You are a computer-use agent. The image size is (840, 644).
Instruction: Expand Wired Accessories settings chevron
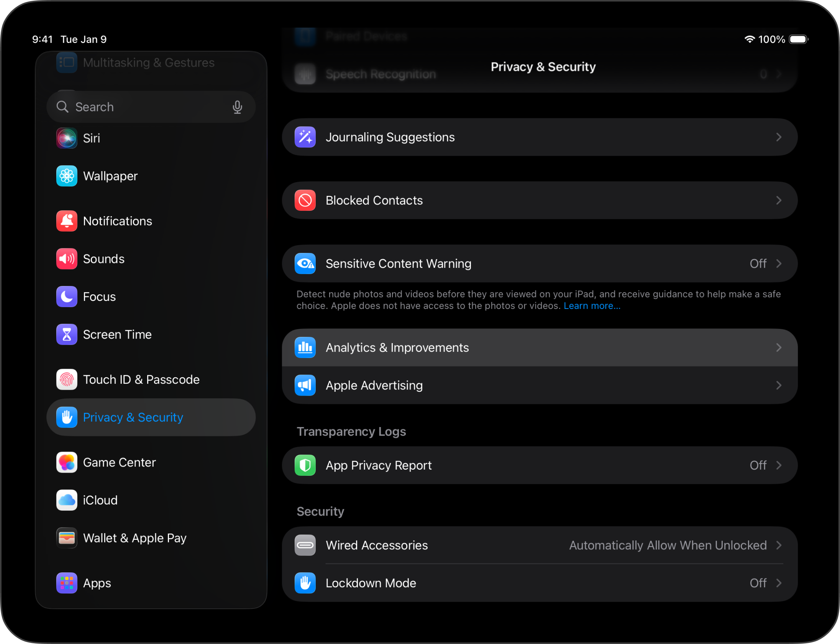[x=778, y=545]
